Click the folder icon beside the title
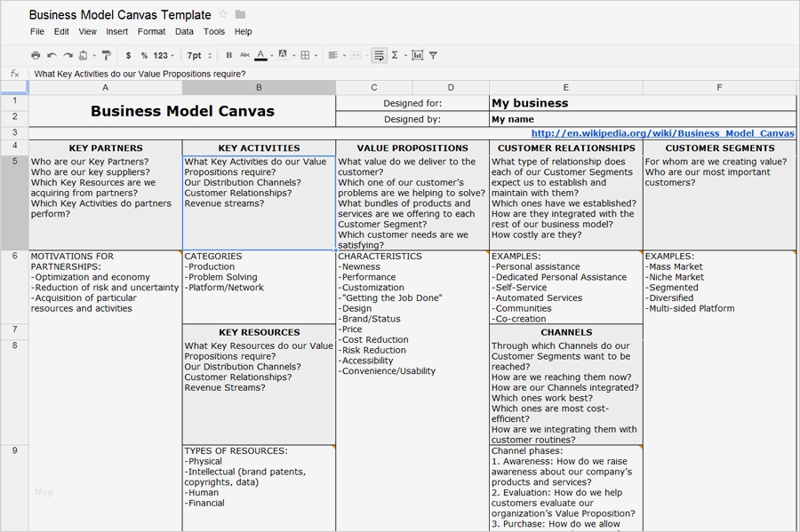Viewport: 800px width, 532px height. pos(240,15)
